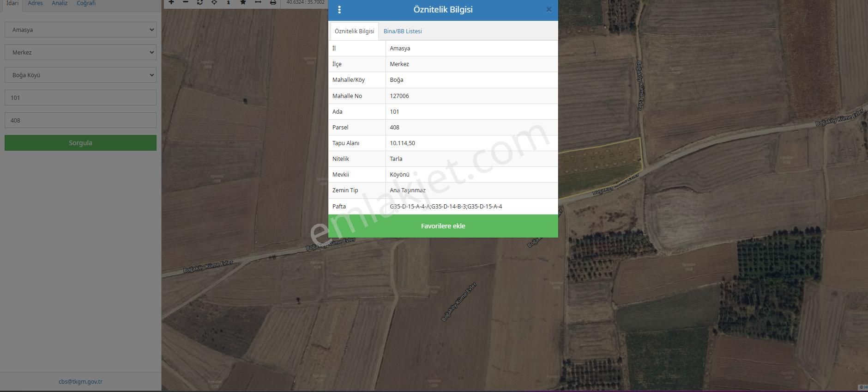
Task: Click the coordinate readout 40.6324 : 35.7002
Action: click(x=305, y=2)
